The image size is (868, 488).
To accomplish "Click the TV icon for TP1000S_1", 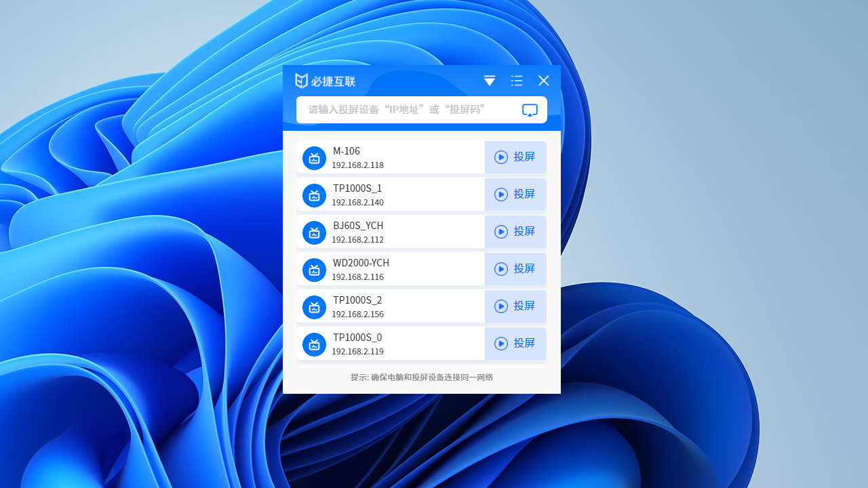I will (314, 195).
